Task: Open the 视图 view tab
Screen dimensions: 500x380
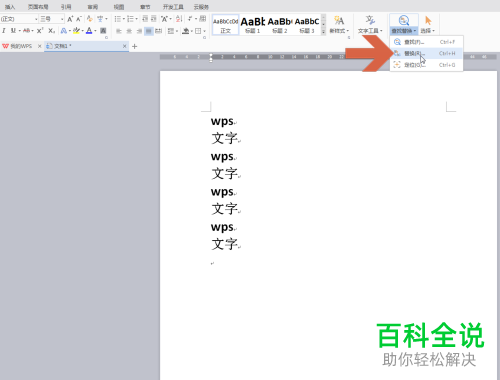Action: 119,7
